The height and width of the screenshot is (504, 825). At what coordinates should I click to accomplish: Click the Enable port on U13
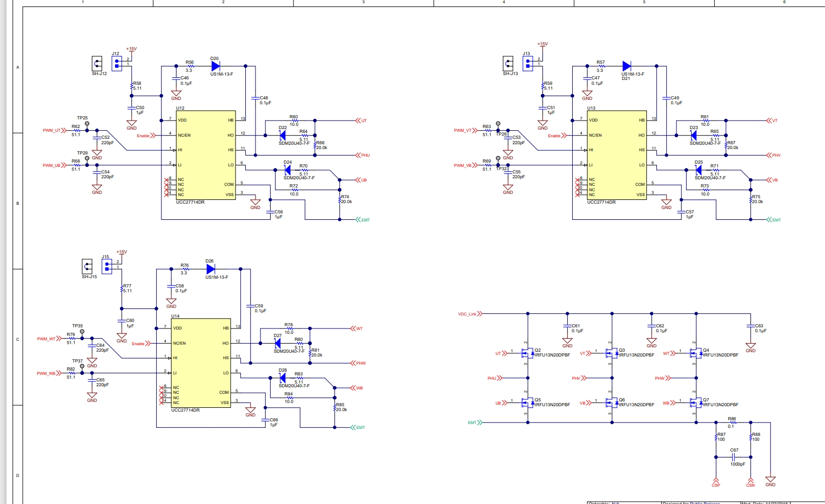(556, 136)
